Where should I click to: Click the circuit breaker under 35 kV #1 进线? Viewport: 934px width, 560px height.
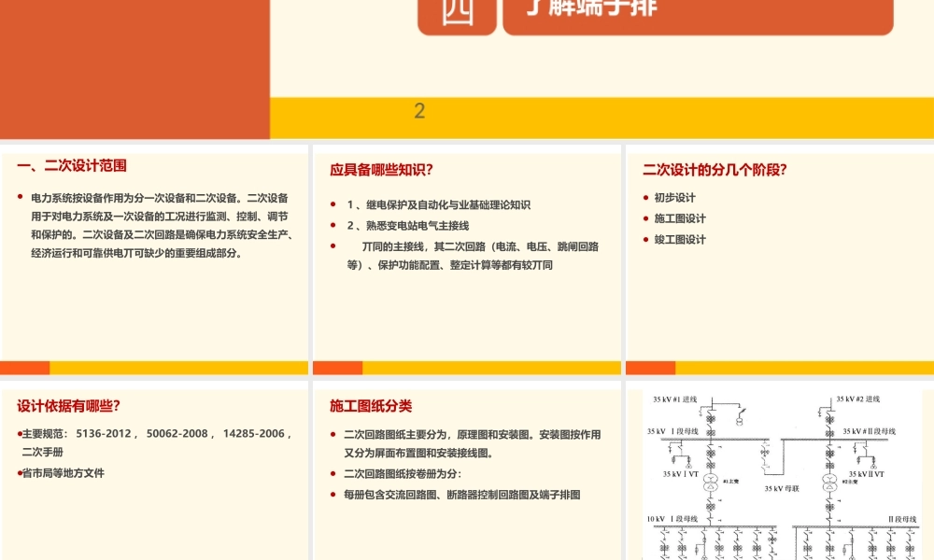pos(711,418)
